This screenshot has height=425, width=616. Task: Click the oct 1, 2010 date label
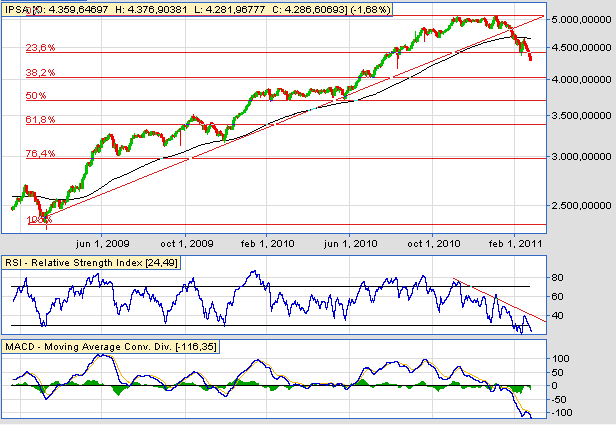(x=434, y=244)
